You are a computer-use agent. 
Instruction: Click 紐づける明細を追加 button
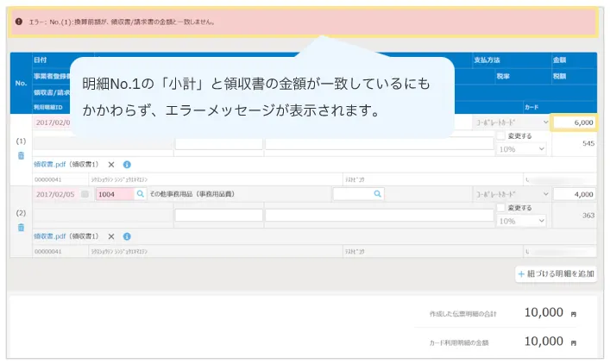pos(556,273)
